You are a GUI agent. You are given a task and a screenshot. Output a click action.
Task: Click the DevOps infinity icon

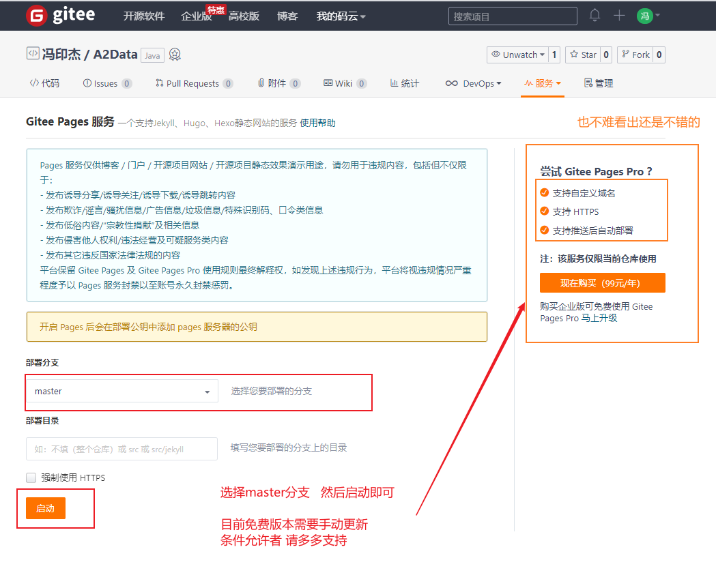pos(451,83)
